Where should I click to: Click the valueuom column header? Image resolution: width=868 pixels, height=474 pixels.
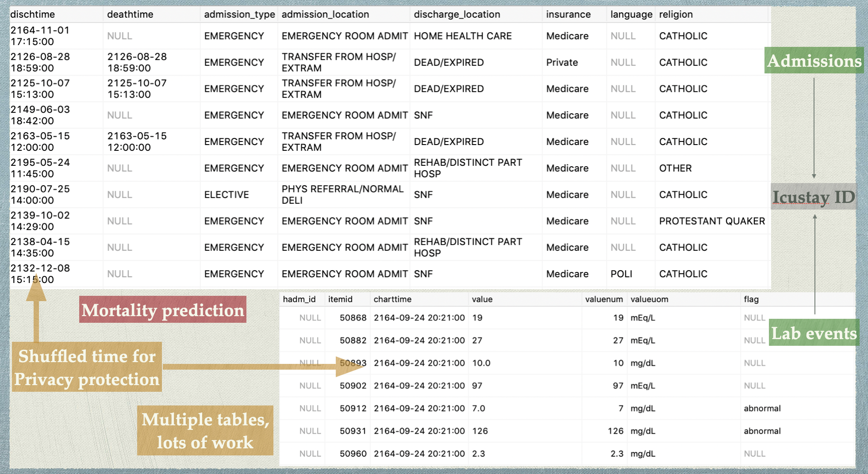pos(649,299)
